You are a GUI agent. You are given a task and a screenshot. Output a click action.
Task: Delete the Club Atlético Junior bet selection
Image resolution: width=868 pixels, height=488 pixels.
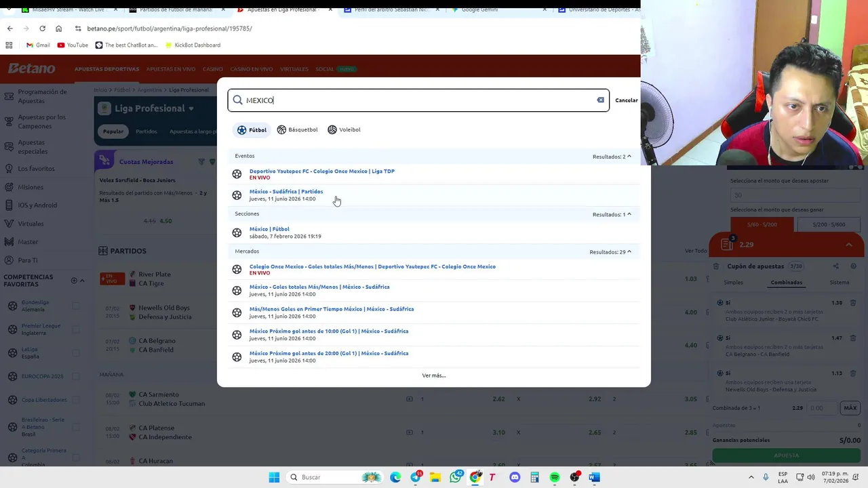[853, 303]
